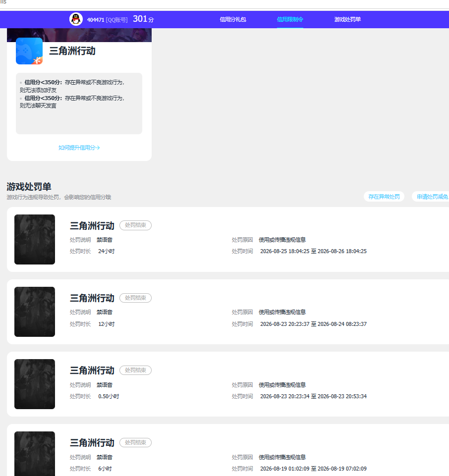Open the 信用分礼包 tab

[x=233, y=19]
